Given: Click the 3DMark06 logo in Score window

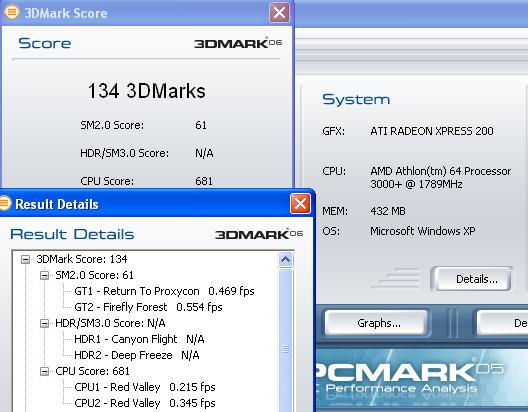Looking at the screenshot, I should [x=238, y=43].
